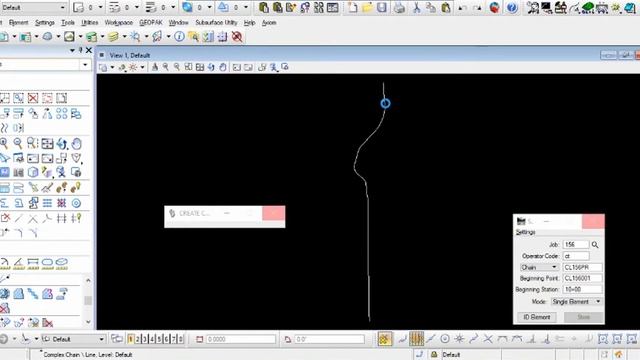Click the Operator Code input field
The height and width of the screenshot is (360, 640).
[x=576, y=256]
